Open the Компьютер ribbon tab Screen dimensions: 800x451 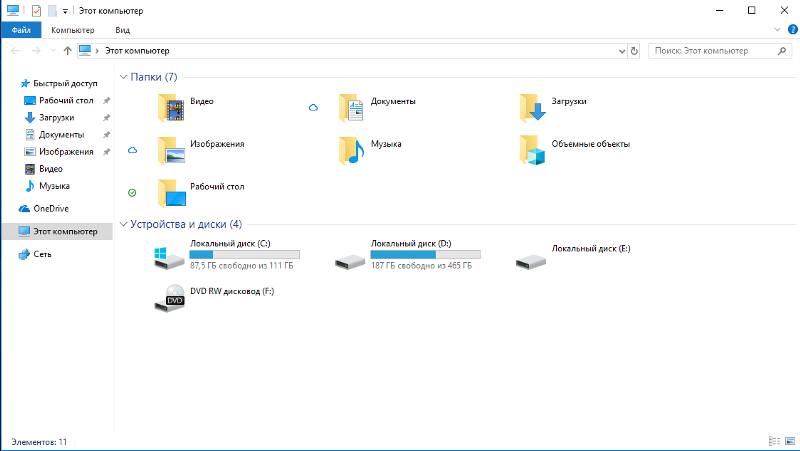coord(72,30)
